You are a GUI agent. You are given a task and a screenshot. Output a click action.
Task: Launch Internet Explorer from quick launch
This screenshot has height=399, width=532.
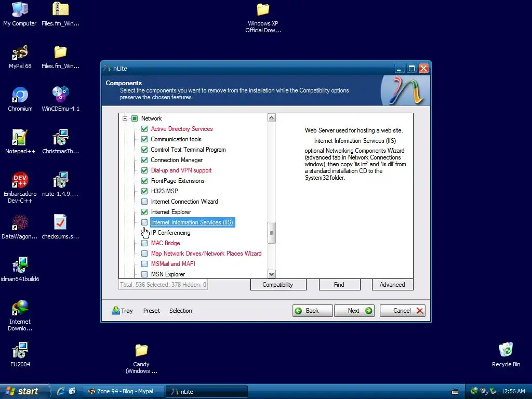[x=61, y=391]
